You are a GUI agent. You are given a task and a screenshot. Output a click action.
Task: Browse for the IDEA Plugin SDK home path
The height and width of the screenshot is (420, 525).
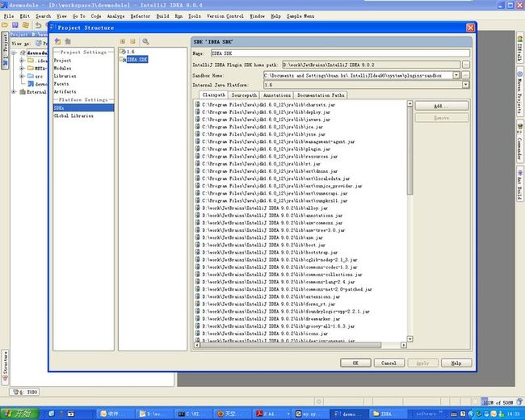click(466, 65)
